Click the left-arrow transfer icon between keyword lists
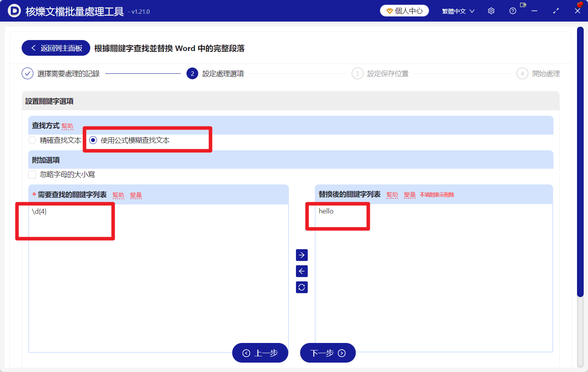 pyautogui.click(x=301, y=271)
